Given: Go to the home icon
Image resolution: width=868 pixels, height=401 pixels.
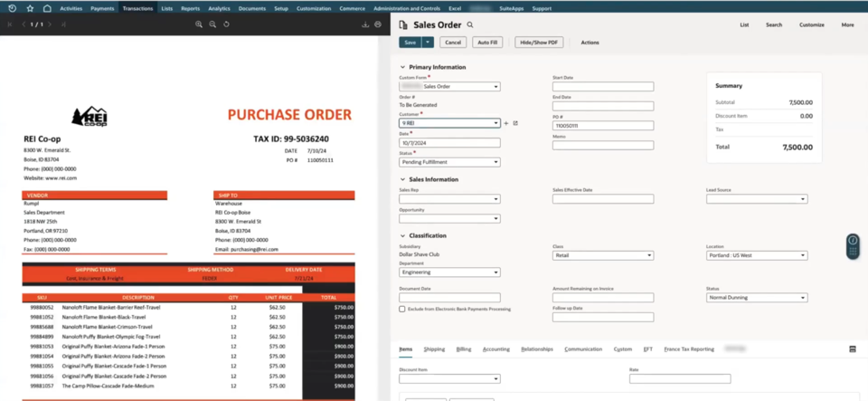Looking at the screenshot, I should 47,8.
